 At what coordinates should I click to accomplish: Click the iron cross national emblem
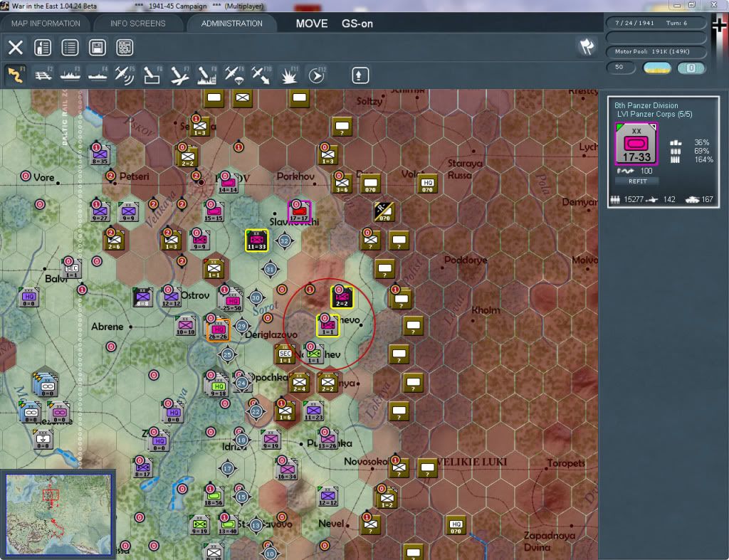click(x=719, y=24)
